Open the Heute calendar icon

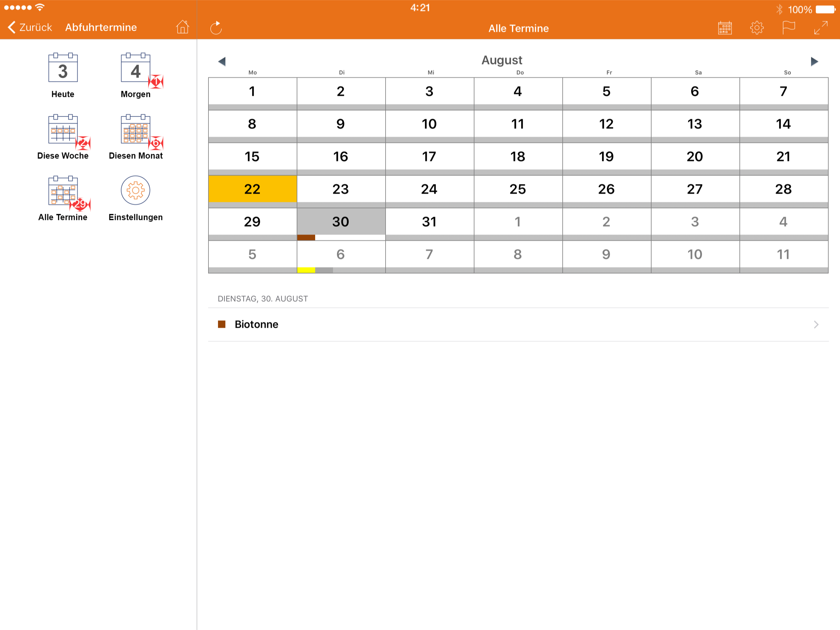[63, 68]
